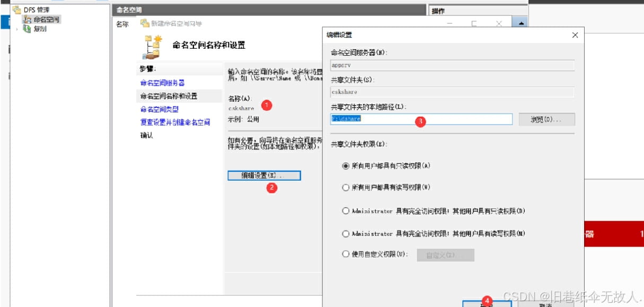Expand the 复制 tree node
Viewport: 644px width, 307px height.
coord(16,29)
